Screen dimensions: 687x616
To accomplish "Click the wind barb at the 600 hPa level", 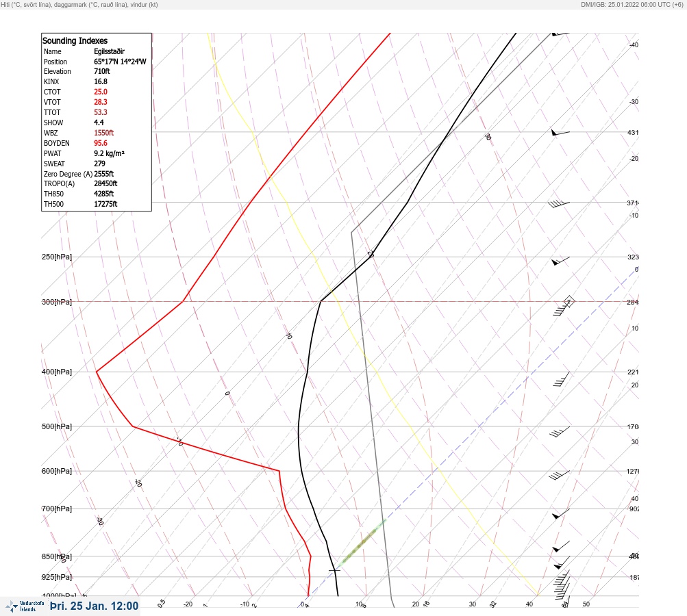I will pos(559,475).
